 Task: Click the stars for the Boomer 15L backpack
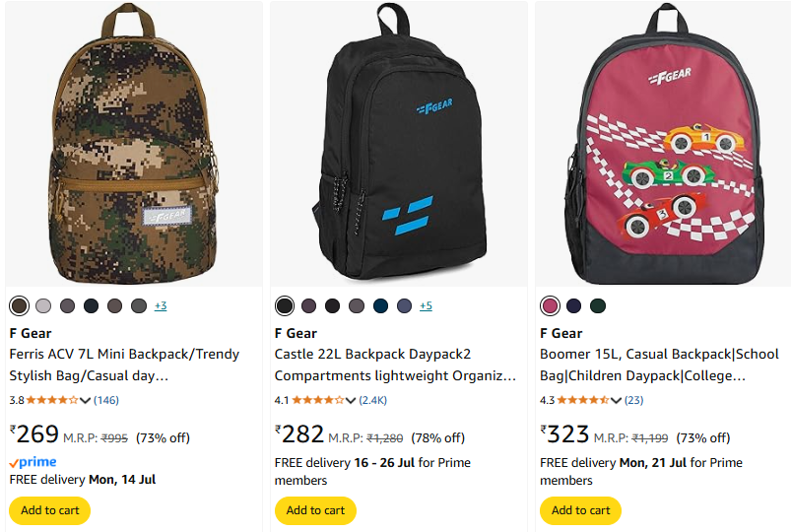(582, 400)
